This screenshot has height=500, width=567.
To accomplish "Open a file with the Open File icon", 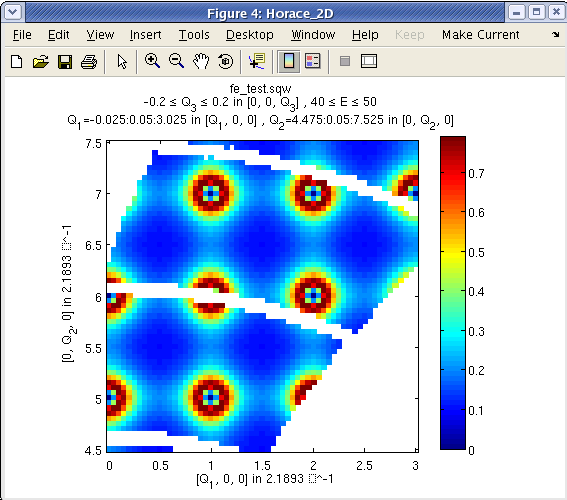I will (x=41, y=61).
